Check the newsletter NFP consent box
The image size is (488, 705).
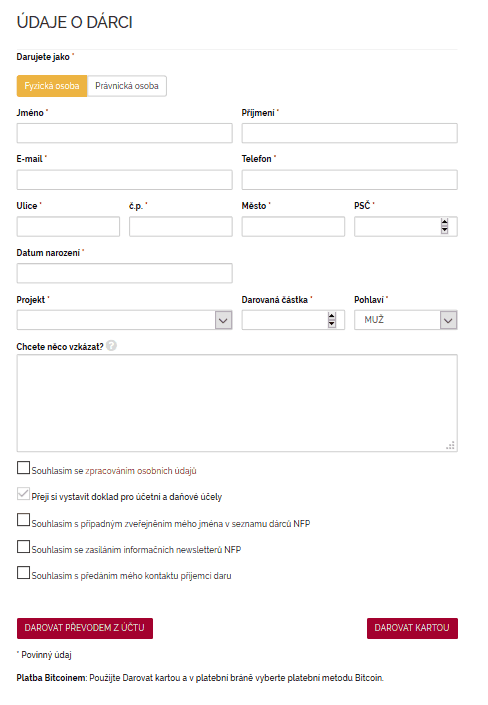pyautogui.click(x=23, y=546)
